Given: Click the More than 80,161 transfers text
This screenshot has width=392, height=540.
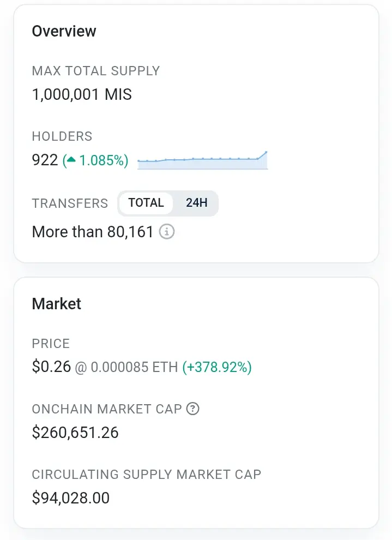Looking at the screenshot, I should [92, 232].
